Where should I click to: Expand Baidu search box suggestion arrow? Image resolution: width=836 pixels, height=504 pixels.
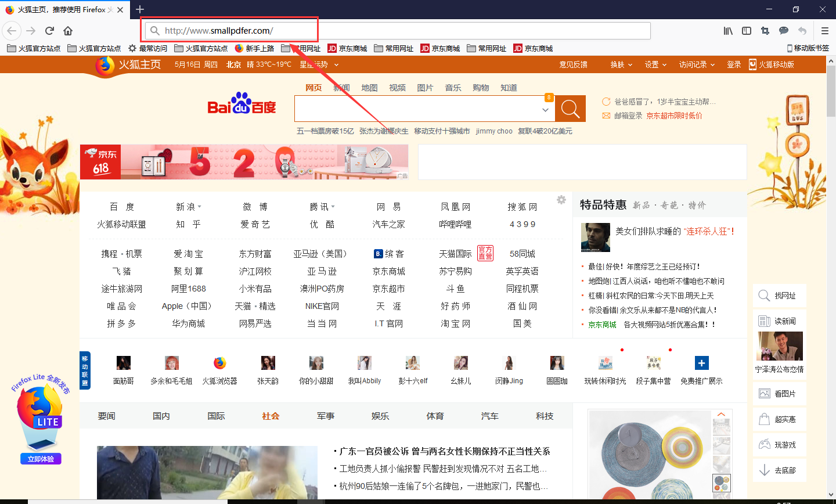pos(545,110)
